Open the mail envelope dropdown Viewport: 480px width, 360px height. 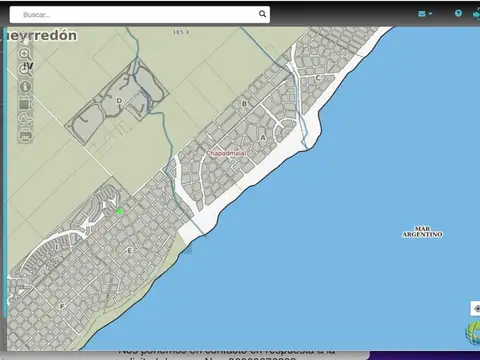pos(425,14)
